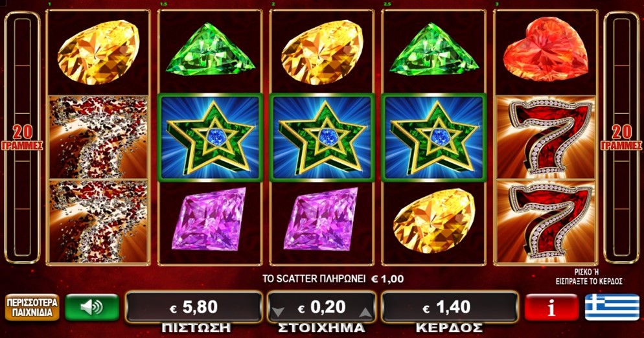Click the ΠΙΣΤΩΣΗ credit balance display

pyautogui.click(x=194, y=307)
